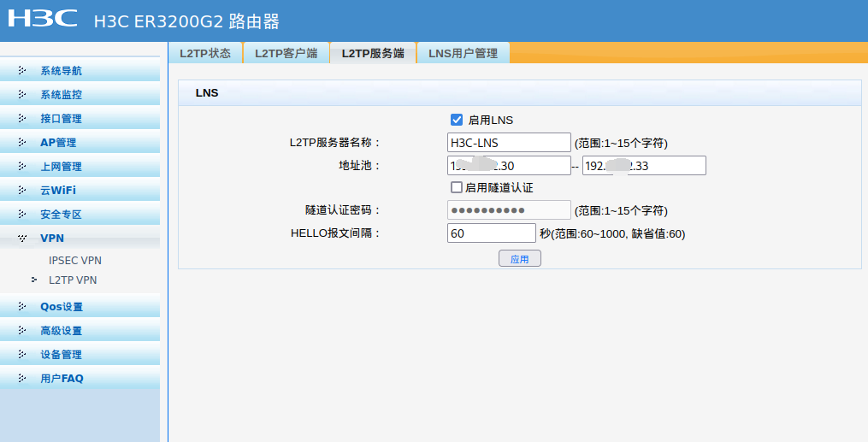Click the bullet icon beside L2TP VPN
Viewport: 868px width, 442px height.
[x=34, y=280]
